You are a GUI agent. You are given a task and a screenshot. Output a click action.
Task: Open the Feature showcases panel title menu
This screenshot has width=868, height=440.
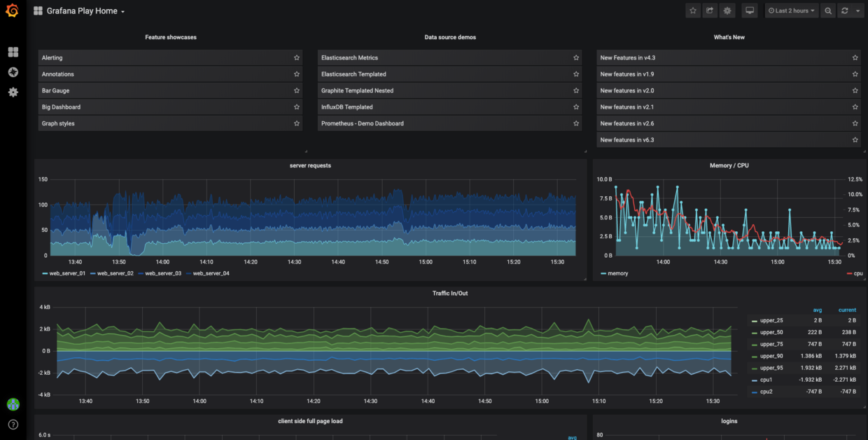tap(171, 37)
